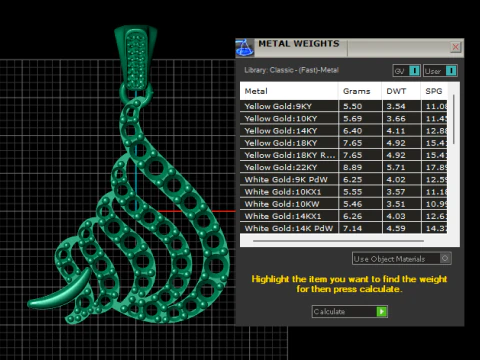The width and height of the screenshot is (480, 360).
Task: Select the Yellow Gold:22KY row
Action: 343,167
